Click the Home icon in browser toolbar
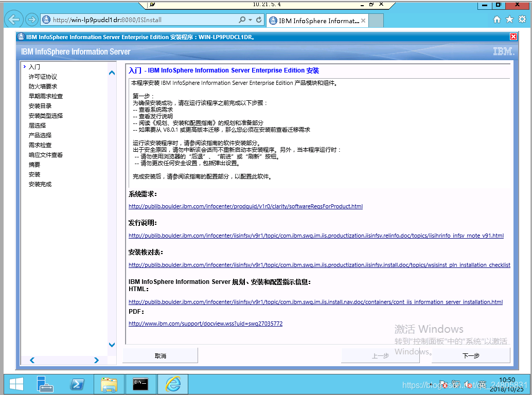This screenshot has height=395, width=532. [x=496, y=20]
